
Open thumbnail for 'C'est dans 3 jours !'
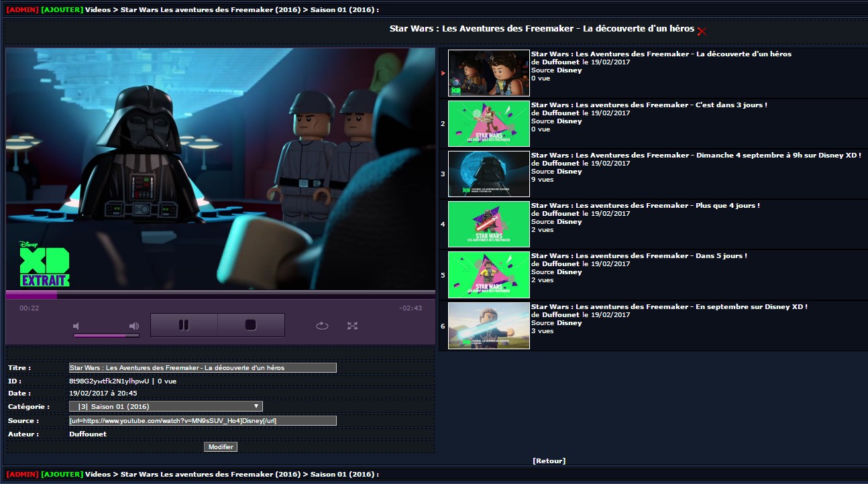coord(489,123)
